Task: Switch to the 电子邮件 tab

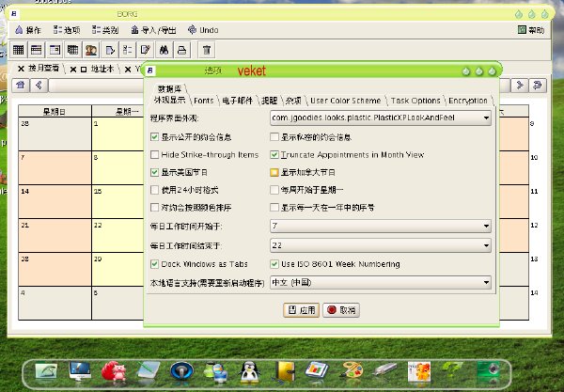Action: point(238,101)
